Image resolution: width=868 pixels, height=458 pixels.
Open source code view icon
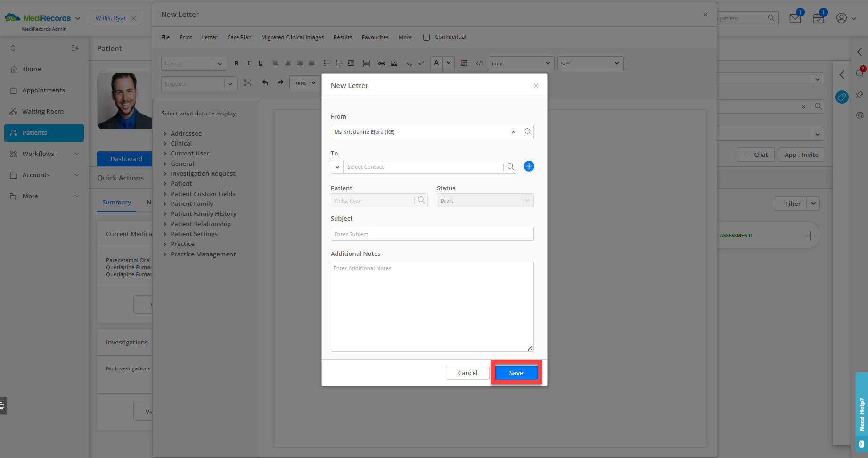480,64
